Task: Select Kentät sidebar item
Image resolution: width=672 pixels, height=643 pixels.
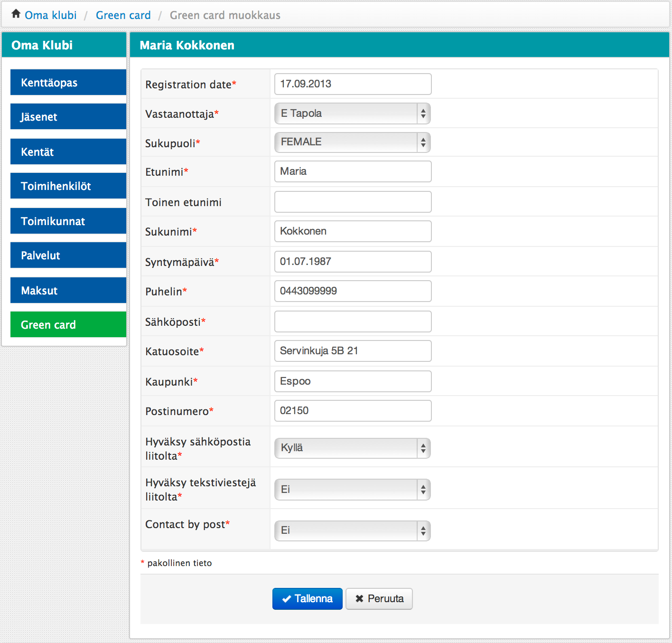Action: pos(68,152)
